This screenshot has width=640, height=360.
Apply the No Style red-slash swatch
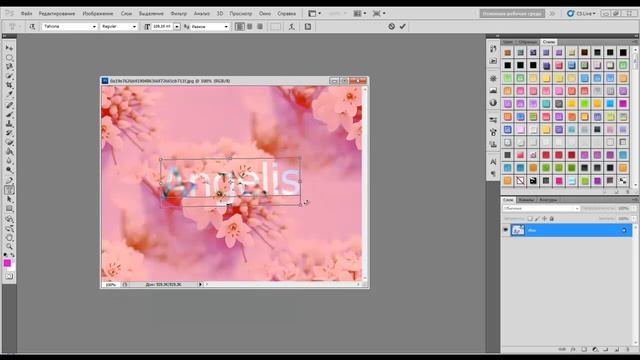click(x=520, y=180)
